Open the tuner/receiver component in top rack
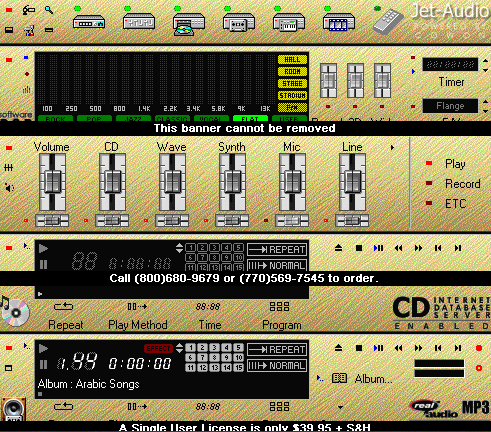Screen dimensions: 491x432 89,23
